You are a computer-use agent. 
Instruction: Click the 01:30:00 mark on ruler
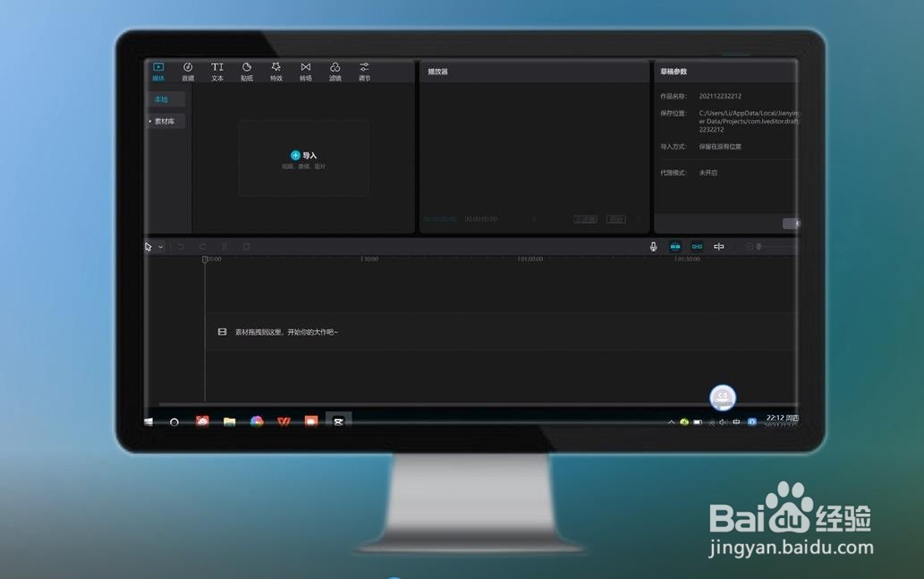(687, 259)
